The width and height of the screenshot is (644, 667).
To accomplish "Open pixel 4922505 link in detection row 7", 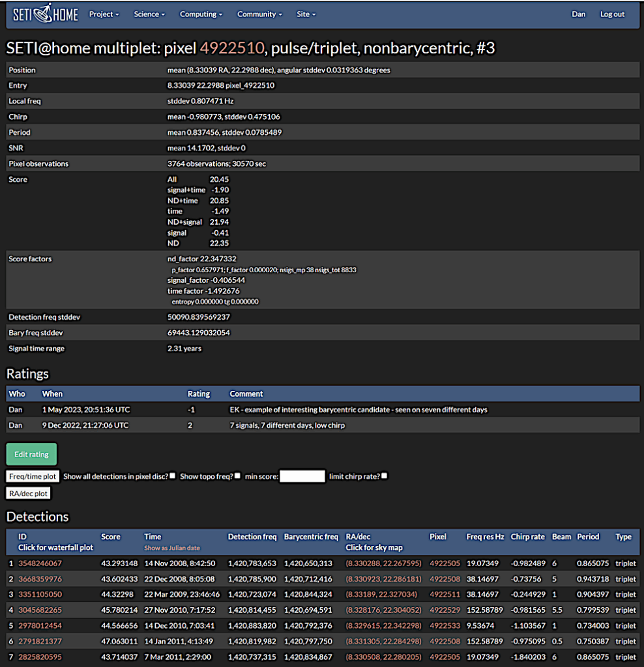I will (x=445, y=657).
